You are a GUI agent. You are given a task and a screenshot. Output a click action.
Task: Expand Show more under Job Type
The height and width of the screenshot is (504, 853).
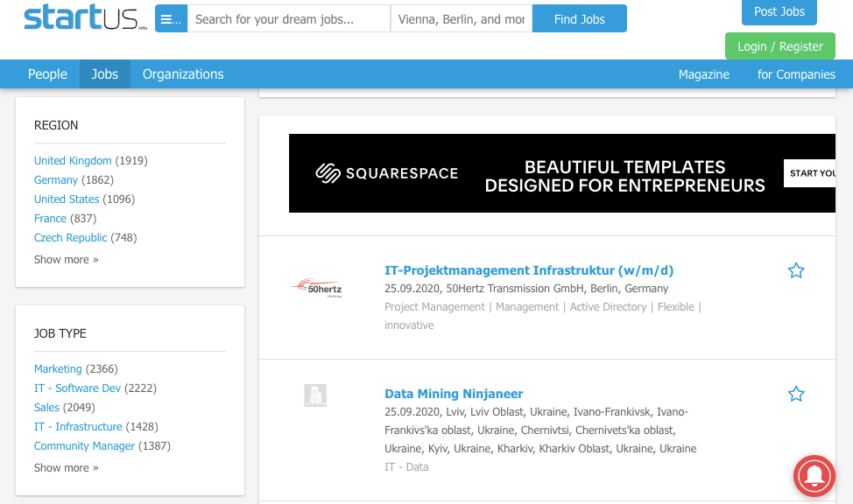pos(67,468)
